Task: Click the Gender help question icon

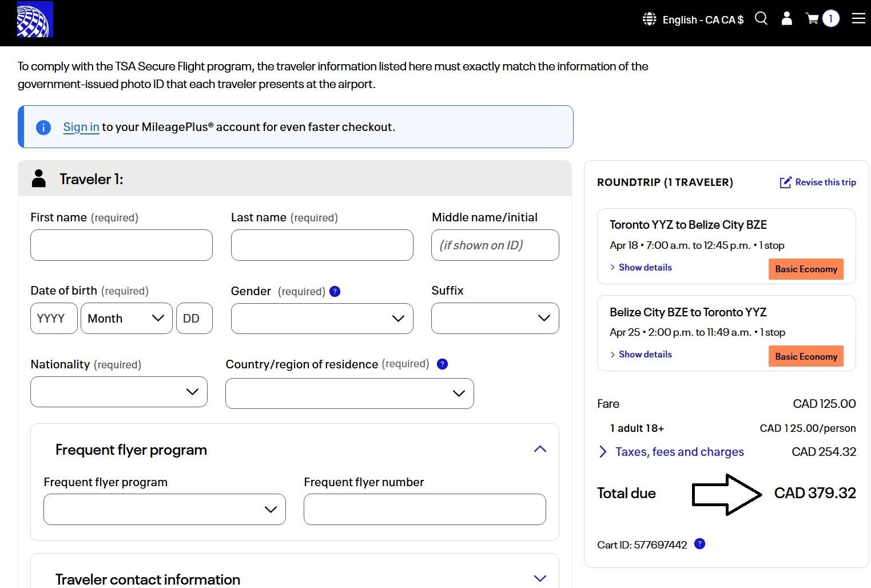Action: pos(335,292)
